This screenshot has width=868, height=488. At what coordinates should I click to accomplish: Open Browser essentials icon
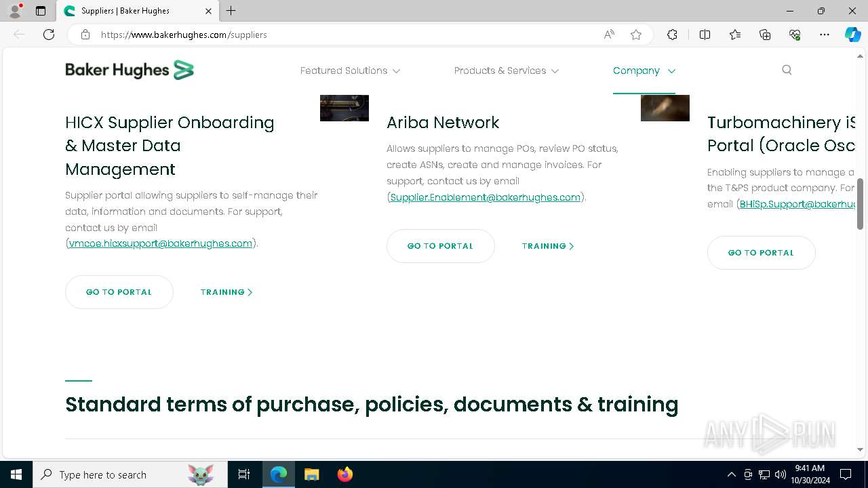(x=795, y=35)
